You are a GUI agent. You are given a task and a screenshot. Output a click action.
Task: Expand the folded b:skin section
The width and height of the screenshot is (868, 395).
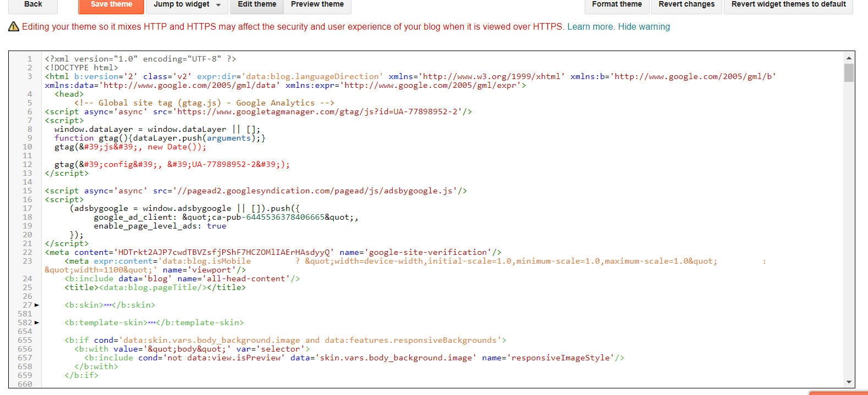pyautogui.click(x=37, y=305)
